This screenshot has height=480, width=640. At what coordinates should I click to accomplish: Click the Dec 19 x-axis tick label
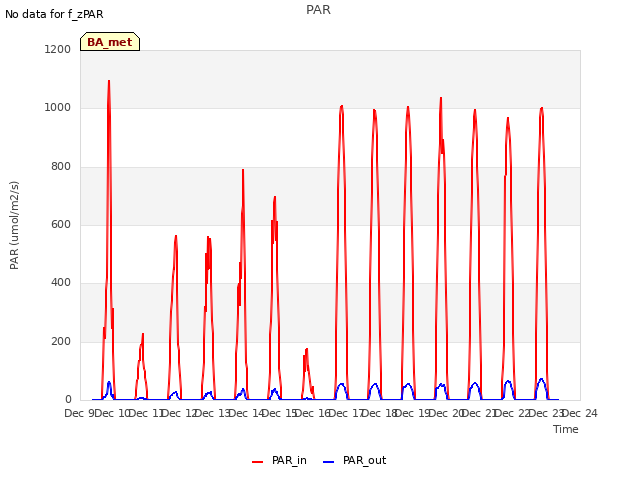point(413,413)
